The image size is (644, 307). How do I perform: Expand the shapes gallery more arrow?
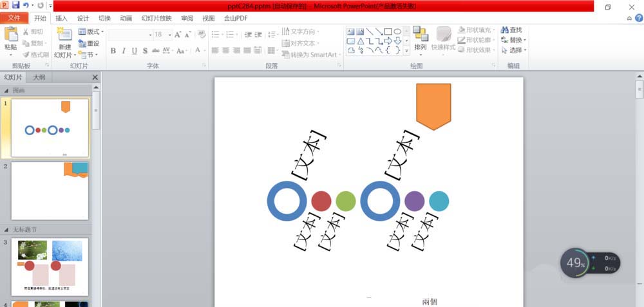(x=406, y=50)
